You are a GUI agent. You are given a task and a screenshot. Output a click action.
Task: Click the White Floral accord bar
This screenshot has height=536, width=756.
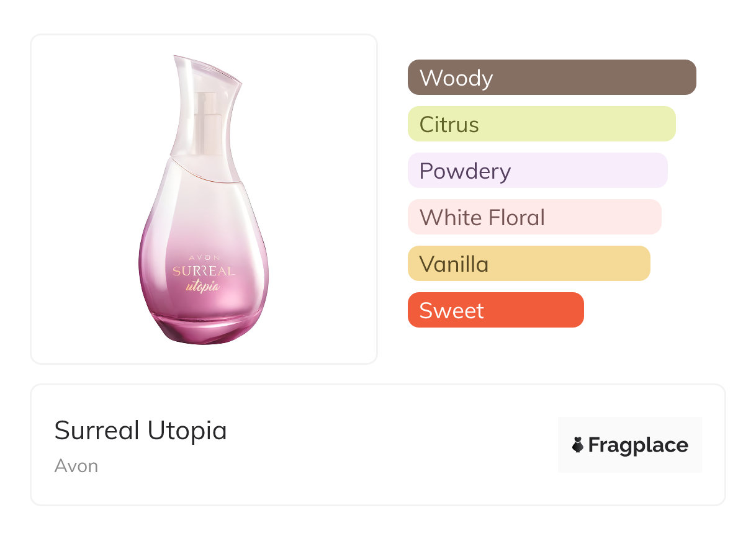(x=534, y=217)
